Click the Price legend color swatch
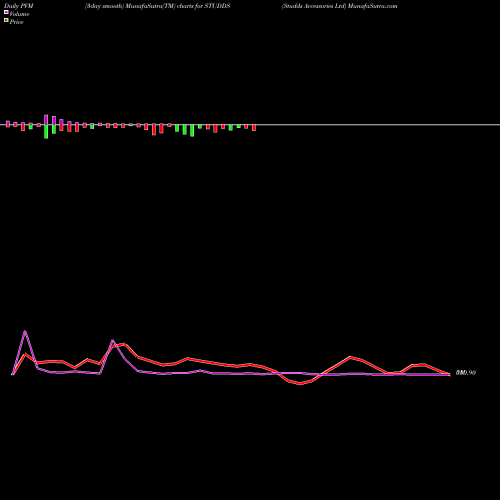 click(6, 20)
